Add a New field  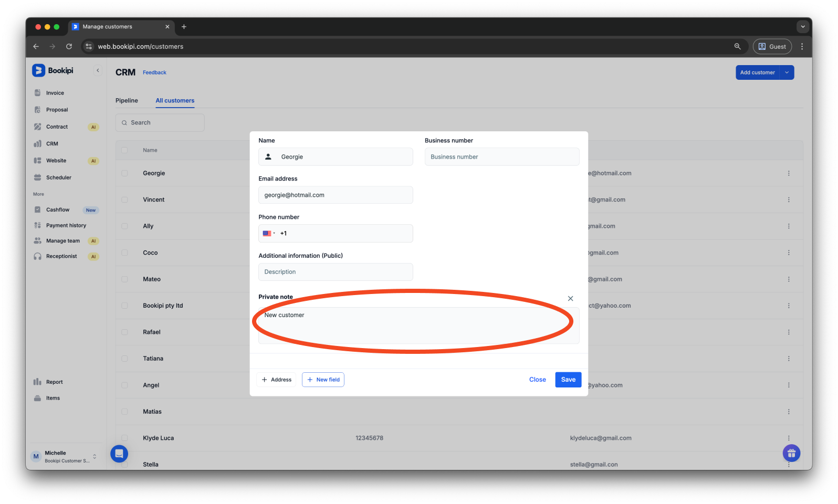click(323, 380)
